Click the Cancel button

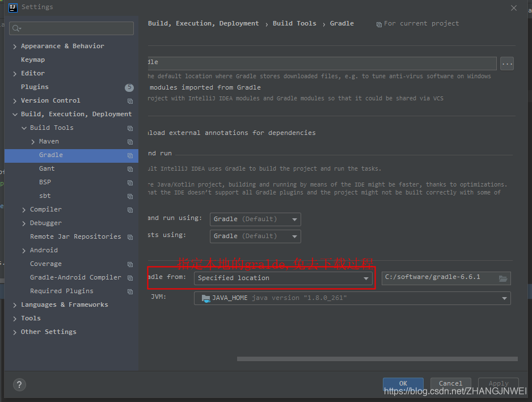450,383
